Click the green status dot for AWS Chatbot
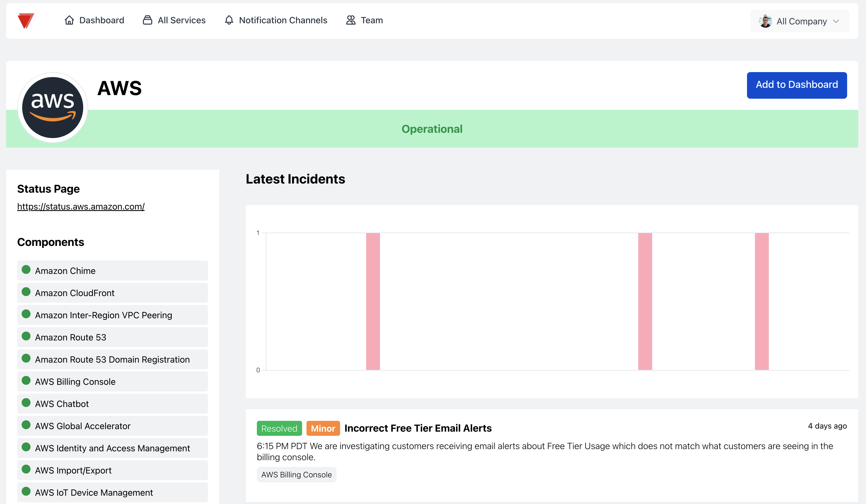866x504 pixels. pyautogui.click(x=26, y=403)
